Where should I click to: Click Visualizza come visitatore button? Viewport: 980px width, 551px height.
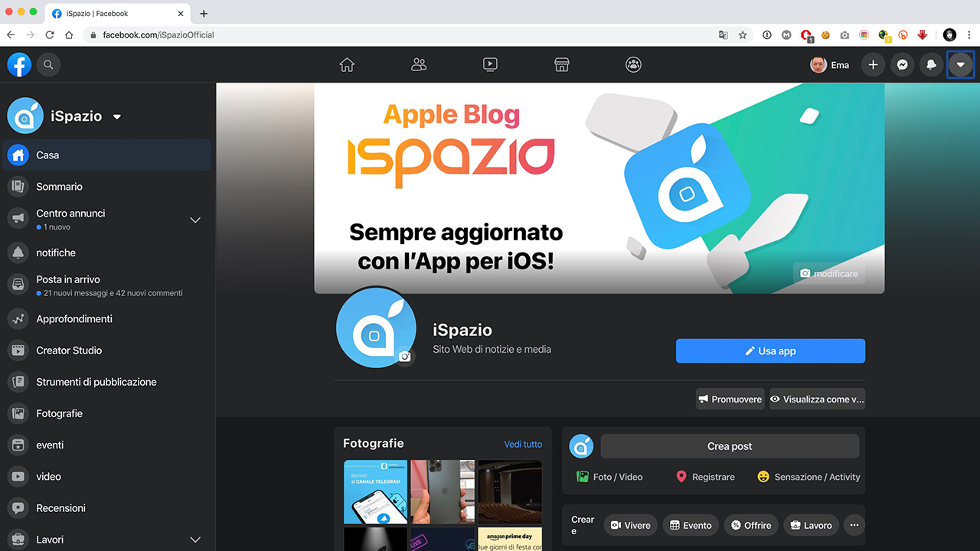[817, 399]
